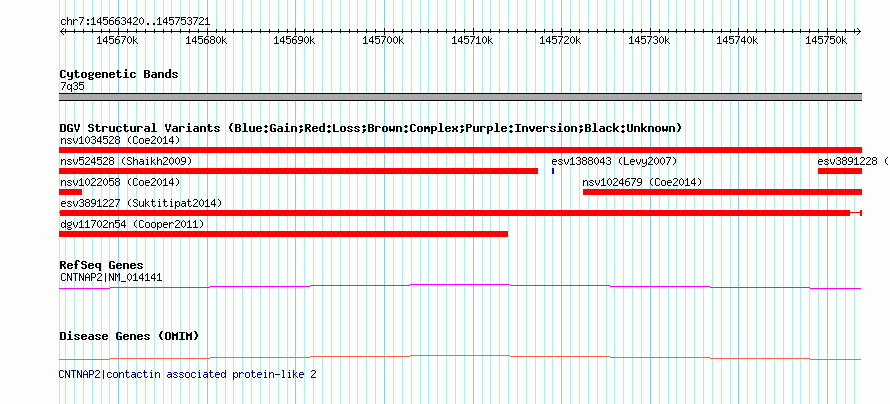The width and height of the screenshot is (890, 404).
Task: Open variant esv3891227 (Suktitipat2014) label
Action: (x=141, y=203)
